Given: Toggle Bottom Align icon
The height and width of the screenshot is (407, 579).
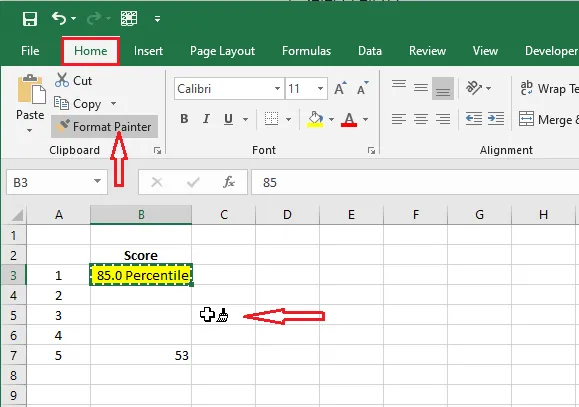Looking at the screenshot, I should pos(443,89).
